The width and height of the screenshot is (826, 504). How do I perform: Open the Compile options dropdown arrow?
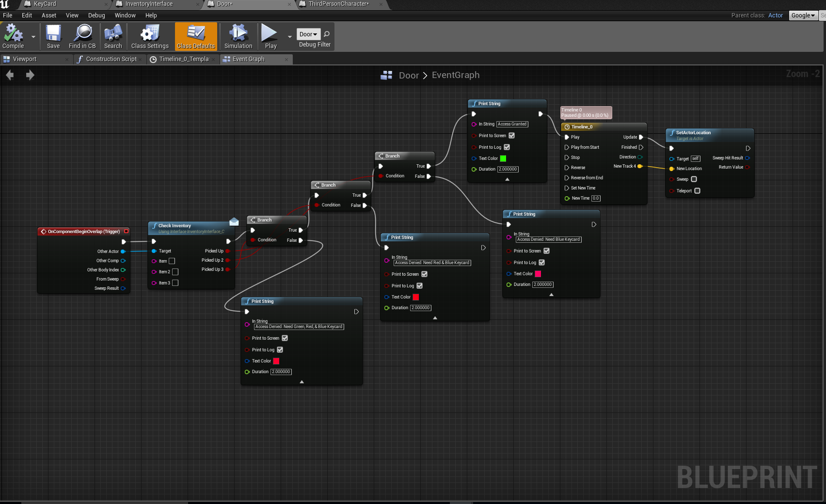point(33,37)
